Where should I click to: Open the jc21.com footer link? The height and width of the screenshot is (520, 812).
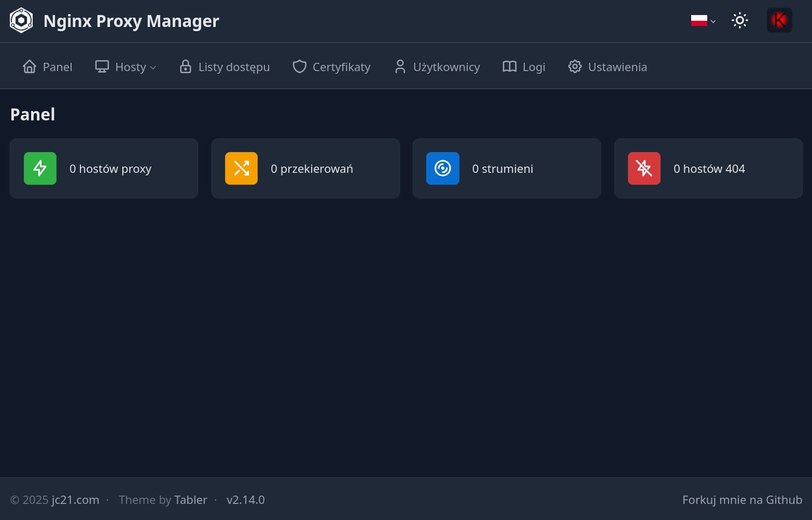(75, 500)
